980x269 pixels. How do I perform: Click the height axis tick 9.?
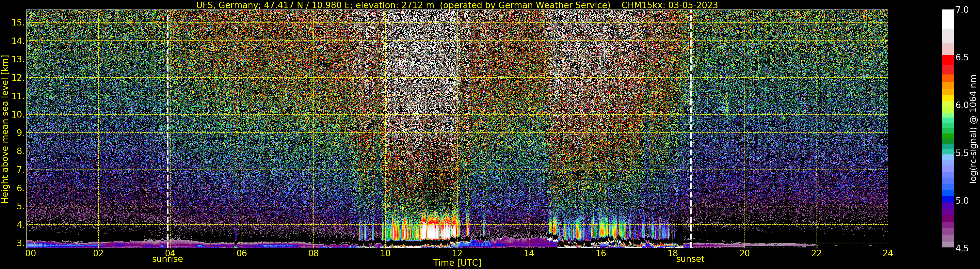(20, 133)
